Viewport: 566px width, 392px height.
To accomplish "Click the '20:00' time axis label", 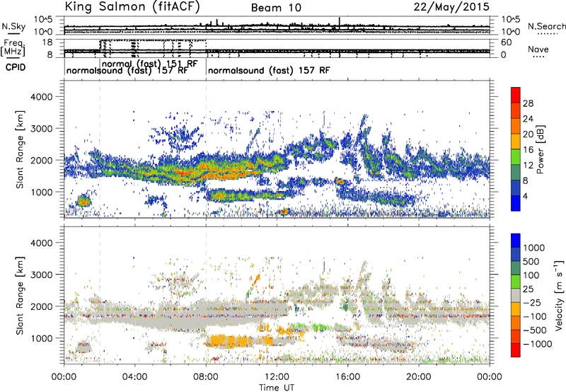I will [x=419, y=377].
